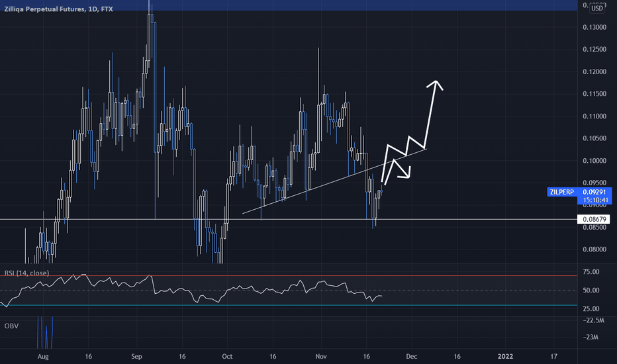Click the RSI 50.00 scale value
Image resolution: width=617 pixels, height=364 pixels.
pos(591,291)
